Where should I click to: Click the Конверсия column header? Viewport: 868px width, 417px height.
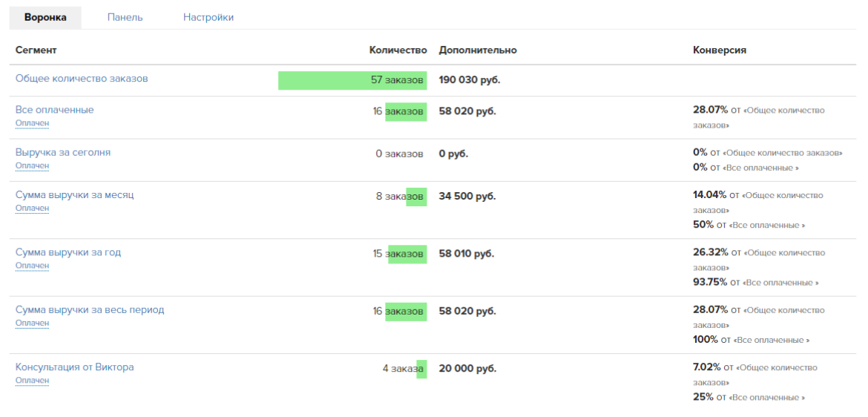(719, 50)
